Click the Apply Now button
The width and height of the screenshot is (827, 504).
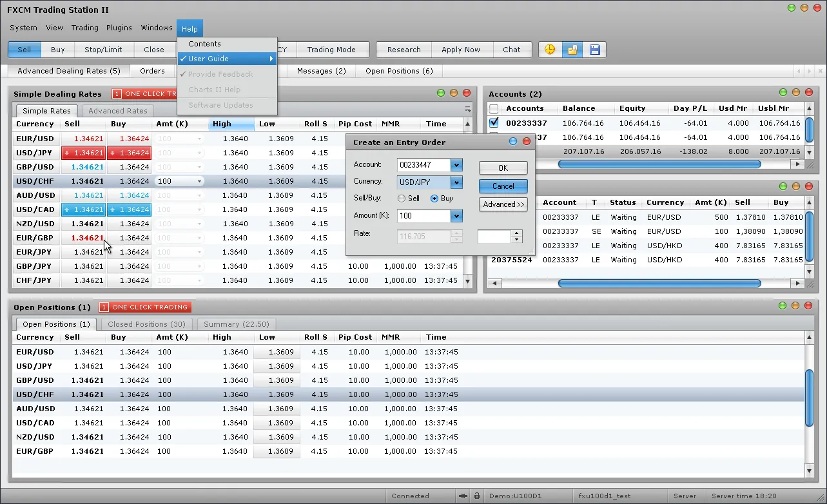click(x=460, y=50)
